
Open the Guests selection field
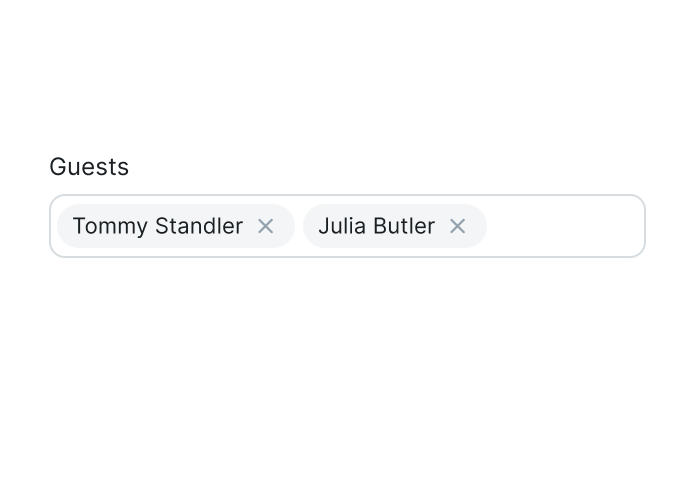click(347, 226)
